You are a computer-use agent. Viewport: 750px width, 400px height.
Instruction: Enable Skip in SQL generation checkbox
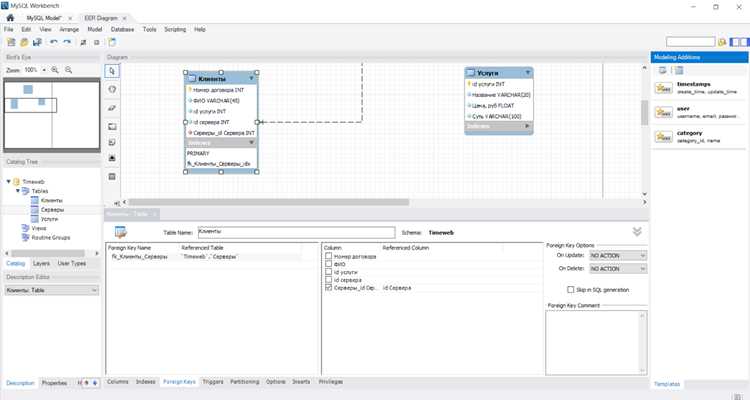[571, 289]
